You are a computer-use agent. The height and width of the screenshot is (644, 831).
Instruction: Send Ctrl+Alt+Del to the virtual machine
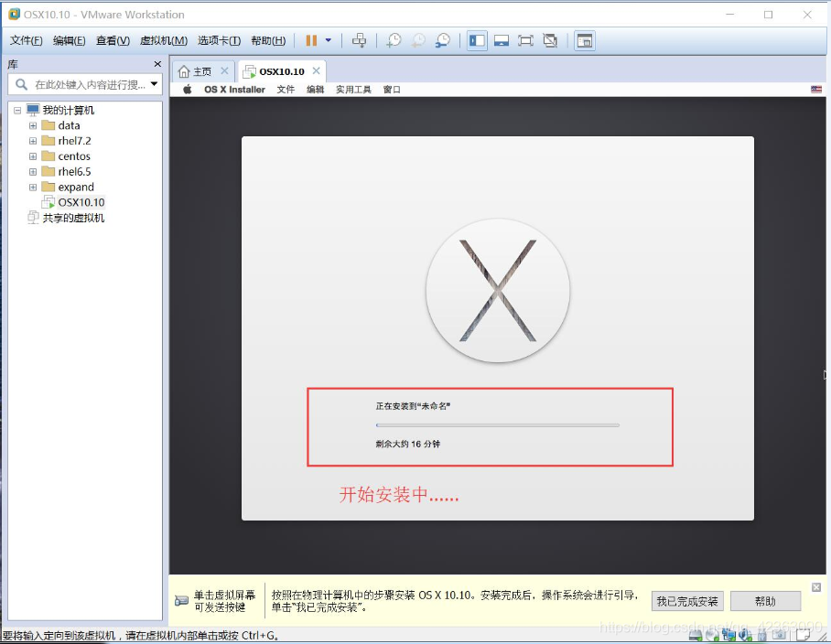point(359,40)
